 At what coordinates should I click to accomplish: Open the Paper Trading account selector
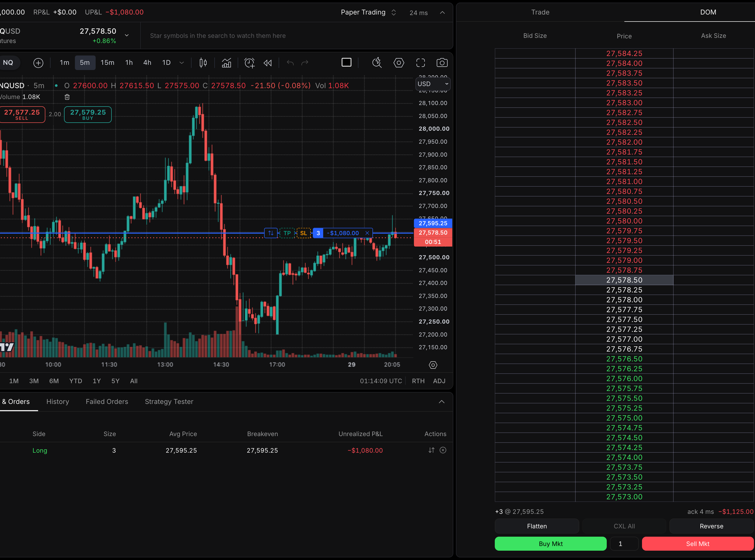368,12
